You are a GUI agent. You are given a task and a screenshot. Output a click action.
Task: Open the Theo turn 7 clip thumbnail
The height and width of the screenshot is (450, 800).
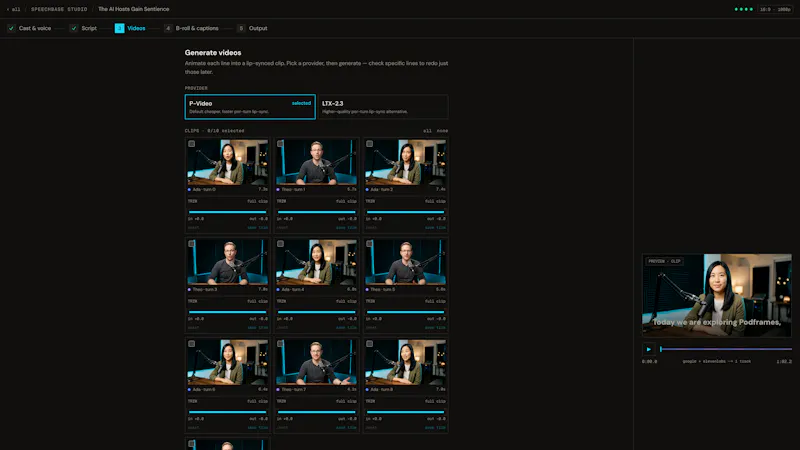316,362
